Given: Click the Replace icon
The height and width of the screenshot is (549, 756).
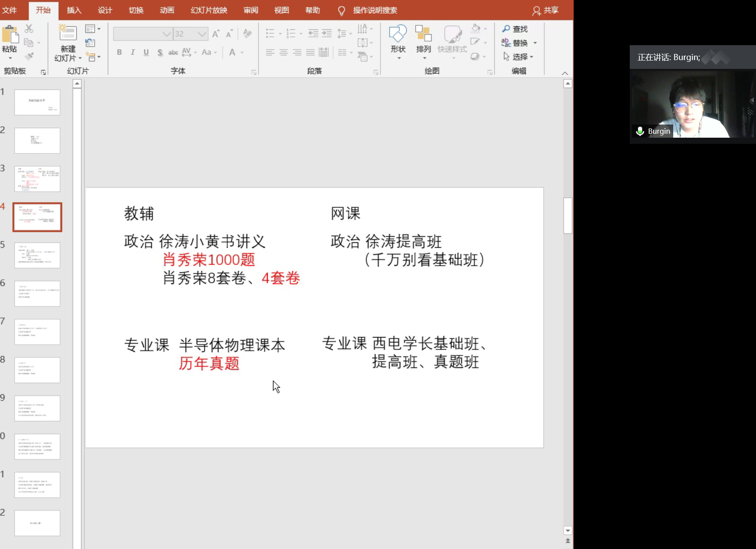Looking at the screenshot, I should click(x=506, y=43).
